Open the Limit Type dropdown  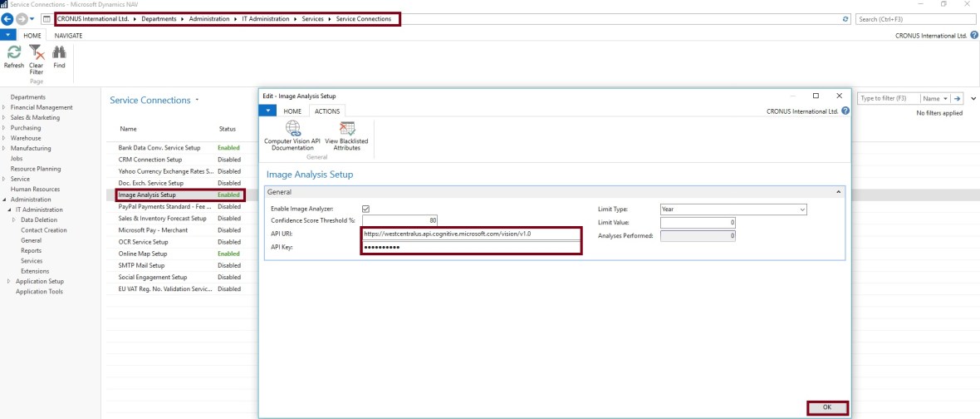coord(801,209)
